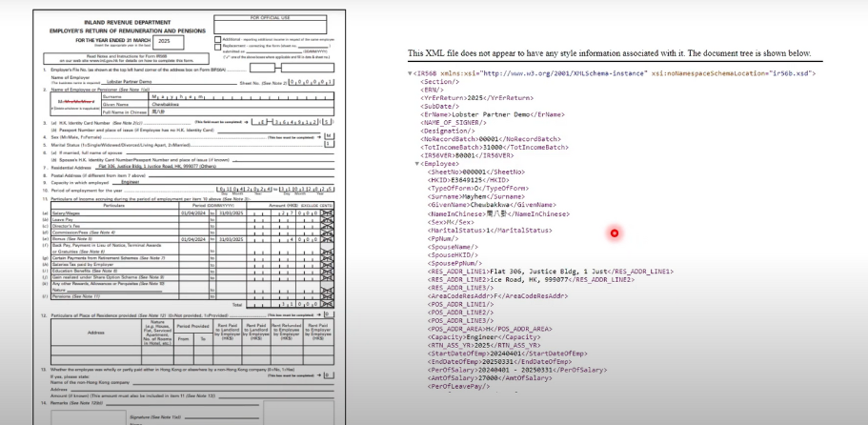The width and height of the screenshot is (868, 425).
Task: Click the Name of Employer line
Action: [171, 82]
